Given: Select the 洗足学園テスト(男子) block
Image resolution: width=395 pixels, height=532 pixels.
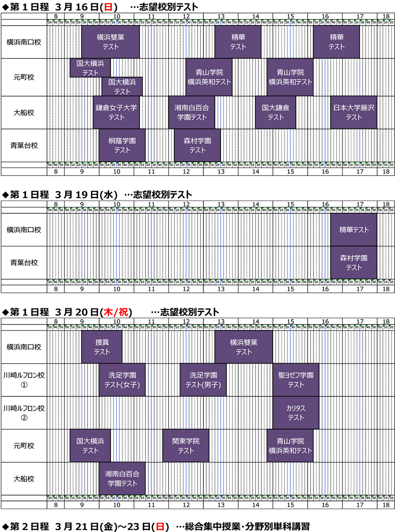Looking at the screenshot, I should click(203, 380).
